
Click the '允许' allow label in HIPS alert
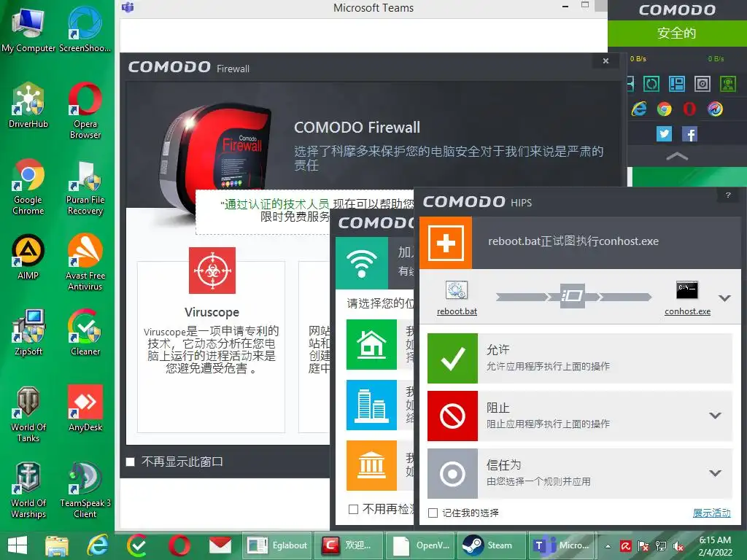(x=498, y=349)
